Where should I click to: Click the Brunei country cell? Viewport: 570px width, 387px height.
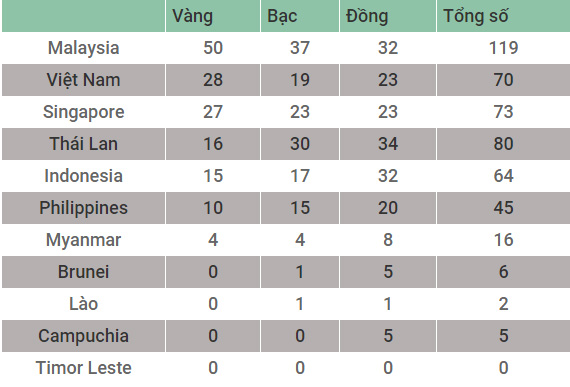point(84,272)
